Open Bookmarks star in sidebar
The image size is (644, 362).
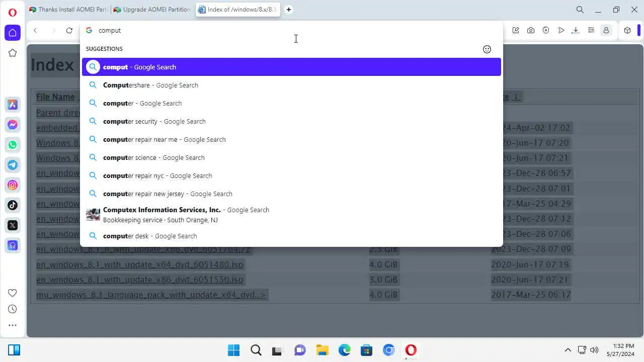click(x=13, y=53)
